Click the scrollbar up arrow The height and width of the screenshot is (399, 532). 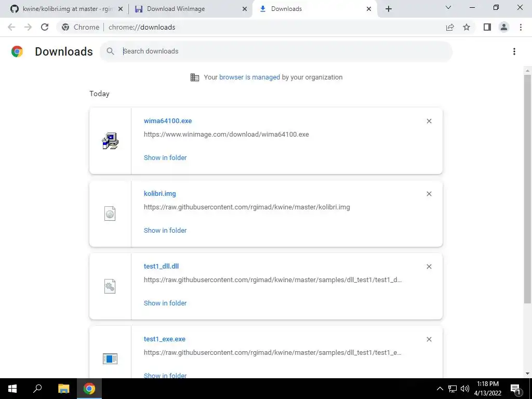click(x=527, y=71)
